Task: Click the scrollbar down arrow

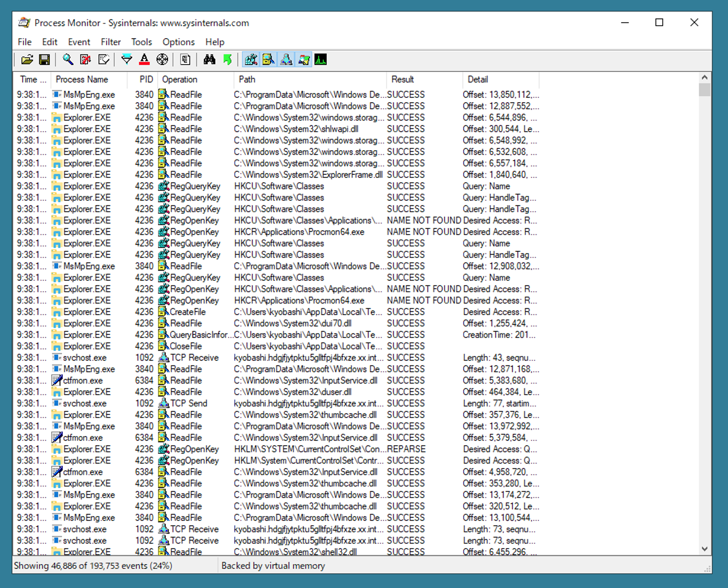Action: [704, 549]
